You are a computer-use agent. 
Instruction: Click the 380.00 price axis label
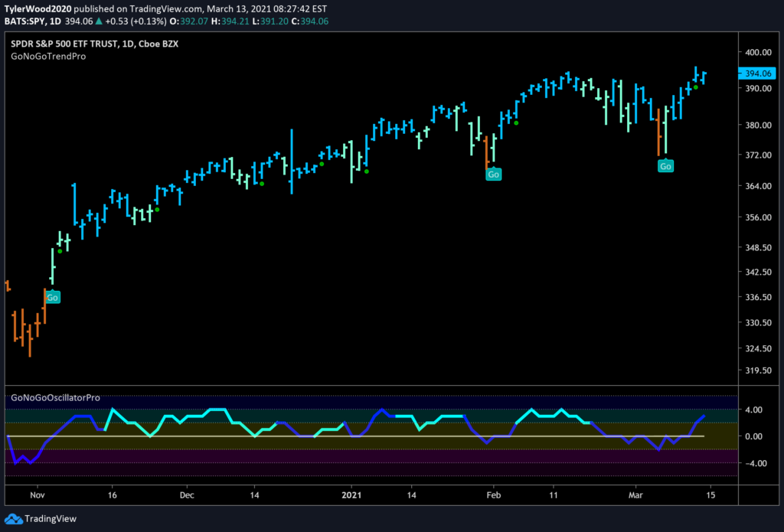coord(757,125)
